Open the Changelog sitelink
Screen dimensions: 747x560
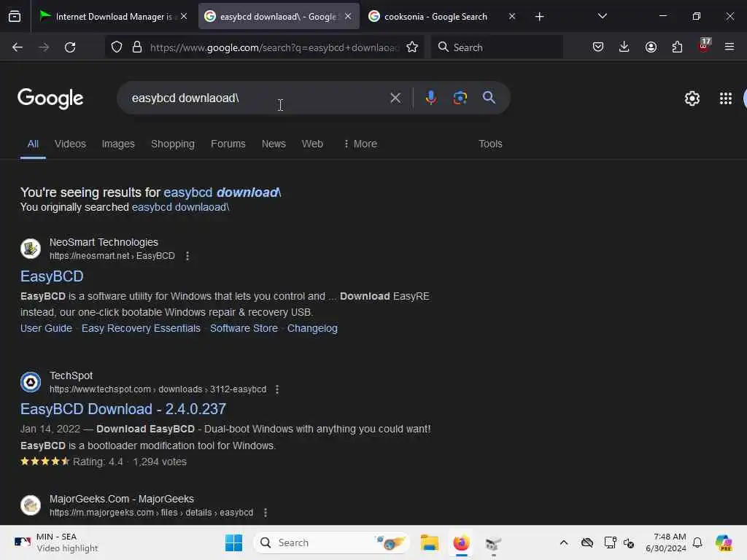click(312, 328)
